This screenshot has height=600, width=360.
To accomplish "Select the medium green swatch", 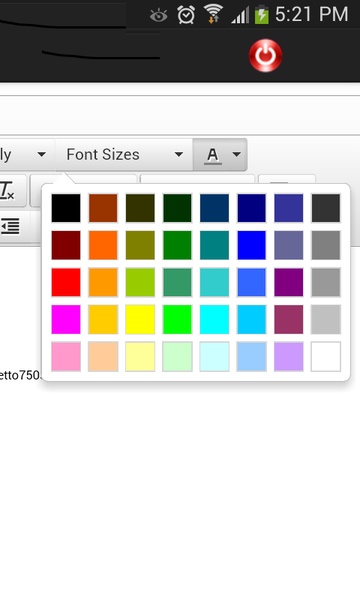I will (177, 245).
